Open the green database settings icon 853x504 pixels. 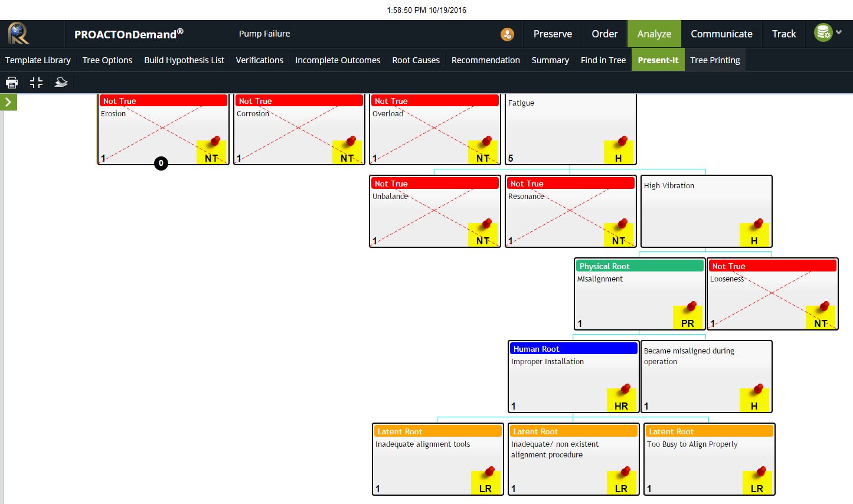coord(823,32)
